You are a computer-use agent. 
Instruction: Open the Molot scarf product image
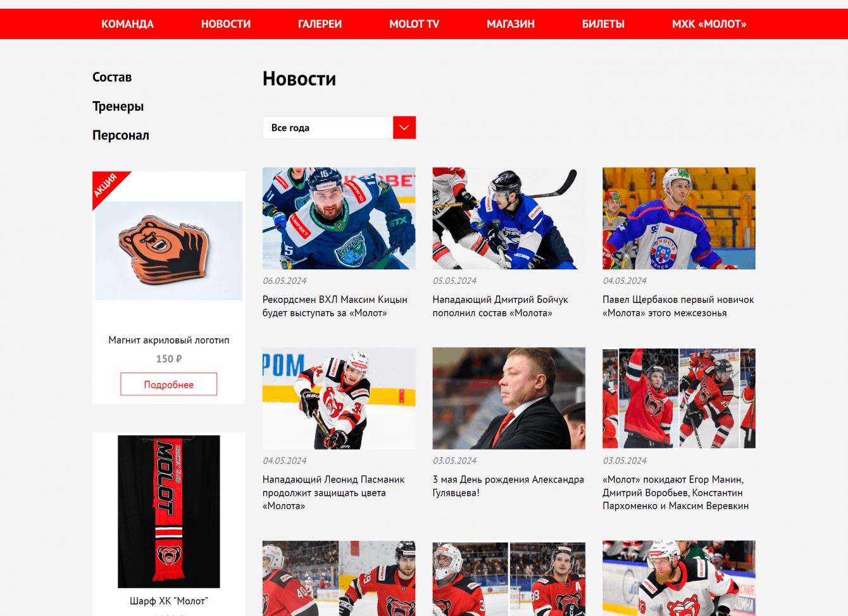169,512
